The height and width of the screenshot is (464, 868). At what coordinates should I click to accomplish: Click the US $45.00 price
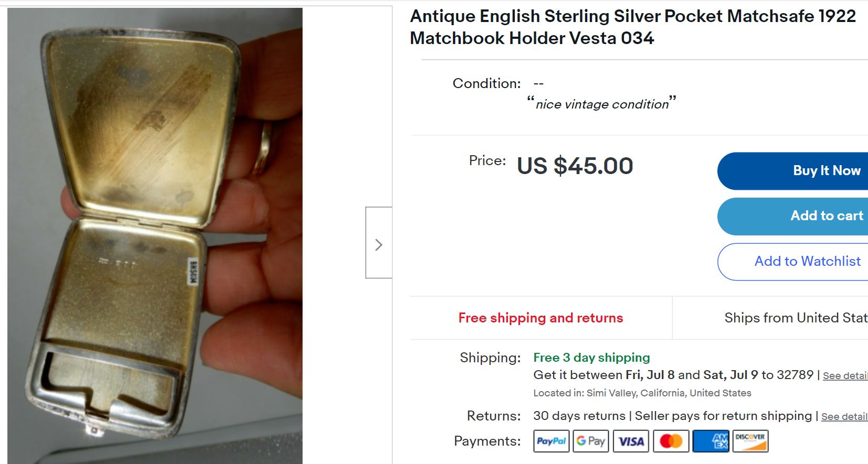pyautogui.click(x=575, y=166)
